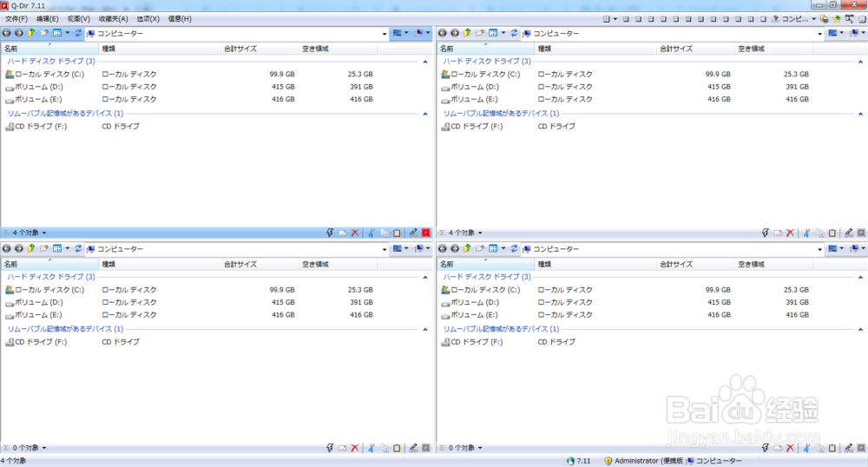Go back in the bottom-right pane

point(443,249)
